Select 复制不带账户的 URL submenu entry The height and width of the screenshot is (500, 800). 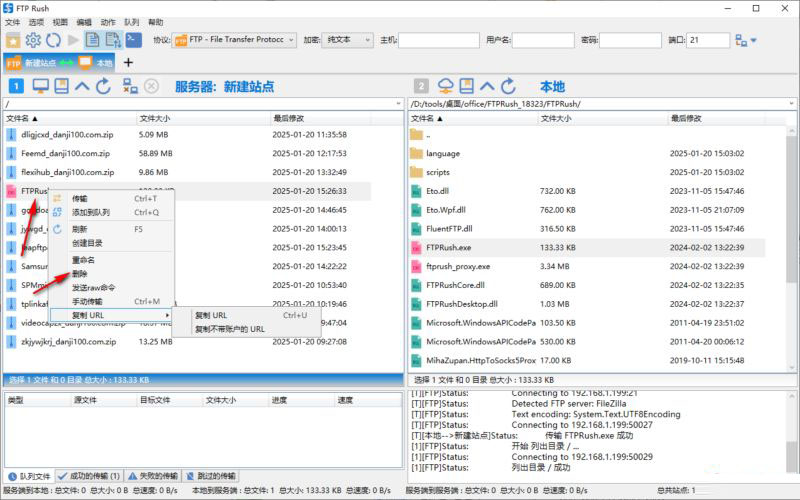click(x=247, y=329)
